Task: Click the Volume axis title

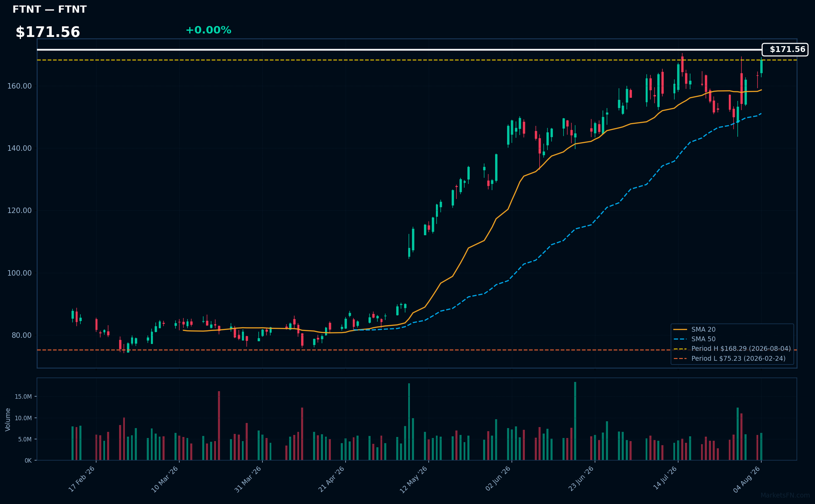Action: pyautogui.click(x=8, y=420)
